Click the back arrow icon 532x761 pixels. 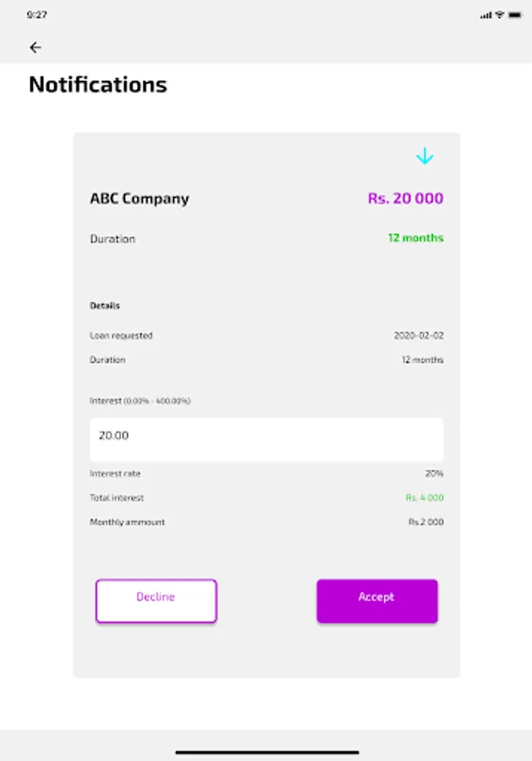tap(35, 48)
